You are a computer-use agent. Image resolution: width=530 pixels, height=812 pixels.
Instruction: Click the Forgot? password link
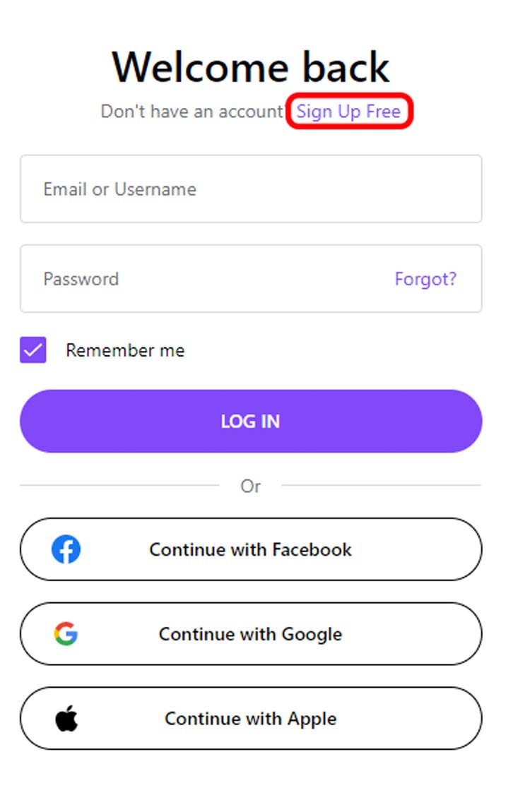click(x=425, y=279)
